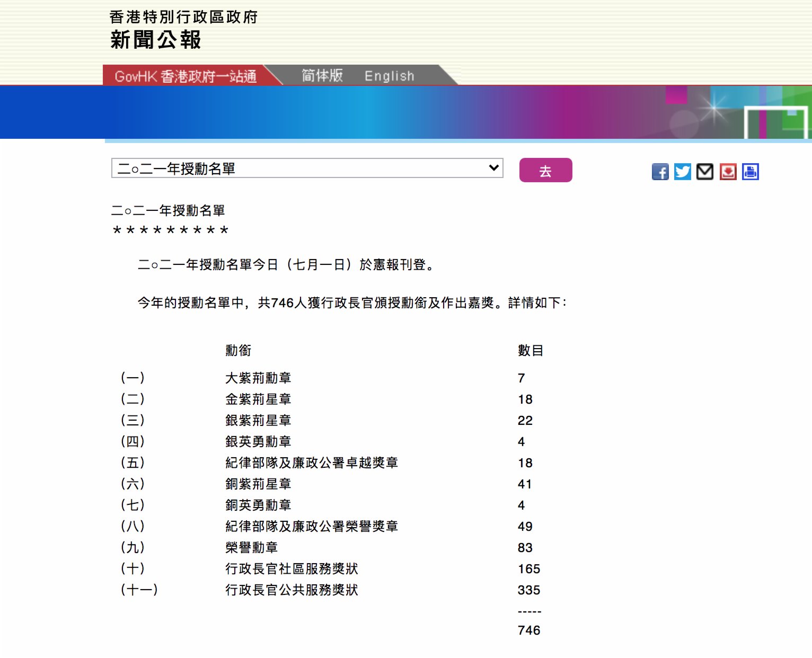This screenshot has height=658, width=812.
Task: Select the 大紫荊勳章 row label
Action: (258, 378)
